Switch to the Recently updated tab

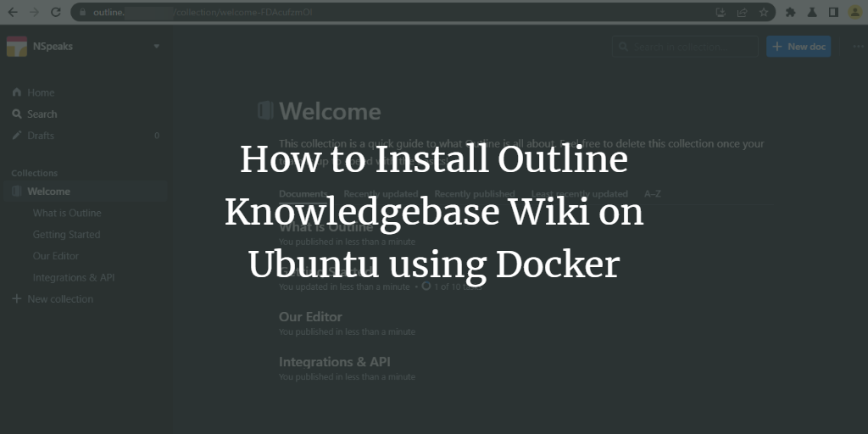pyautogui.click(x=381, y=194)
